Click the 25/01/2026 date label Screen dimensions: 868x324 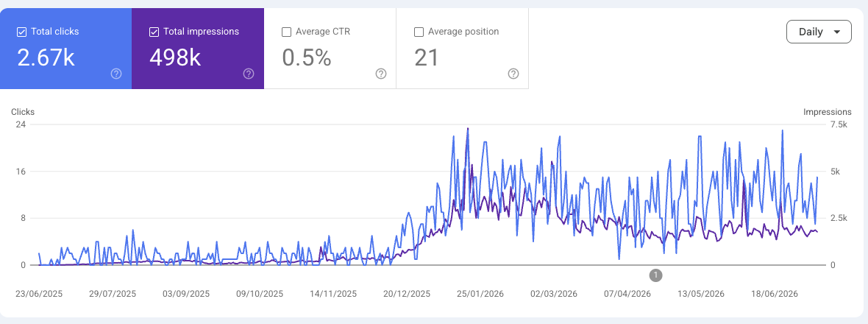pyautogui.click(x=480, y=294)
